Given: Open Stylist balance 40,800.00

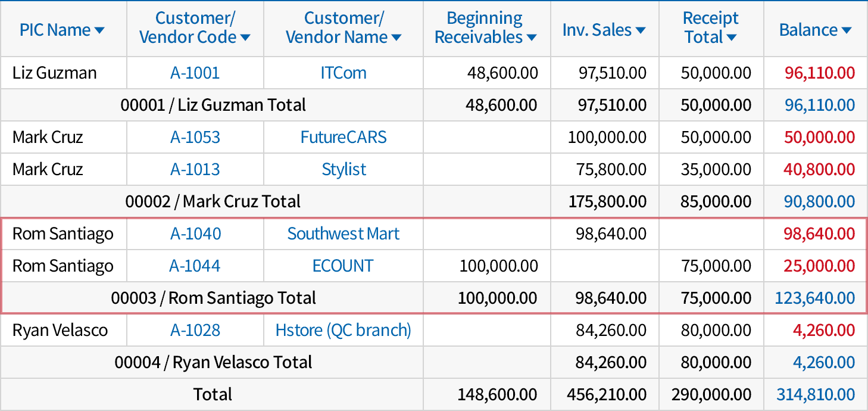Looking at the screenshot, I should pyautogui.click(x=819, y=170).
